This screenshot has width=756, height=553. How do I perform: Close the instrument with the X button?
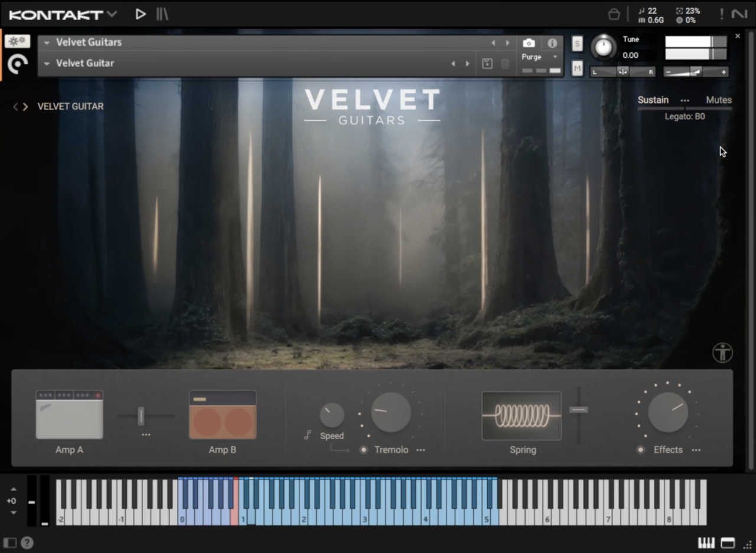coord(737,37)
